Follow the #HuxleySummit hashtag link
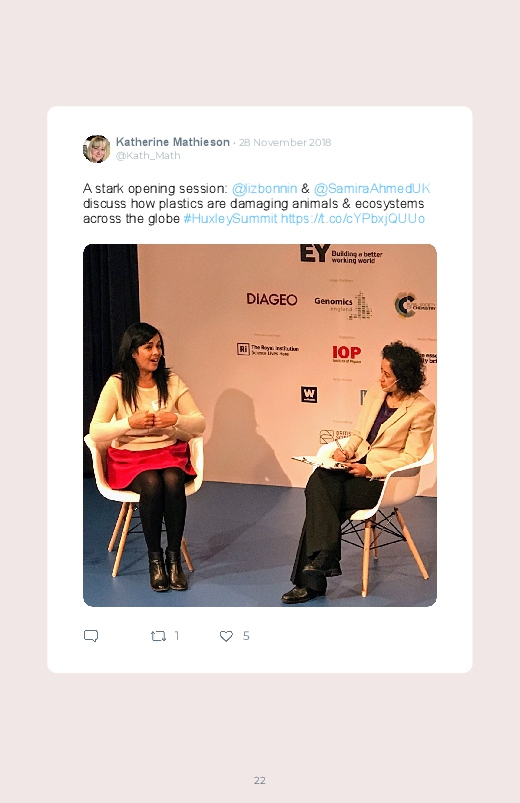The image size is (520, 803). (x=231, y=219)
